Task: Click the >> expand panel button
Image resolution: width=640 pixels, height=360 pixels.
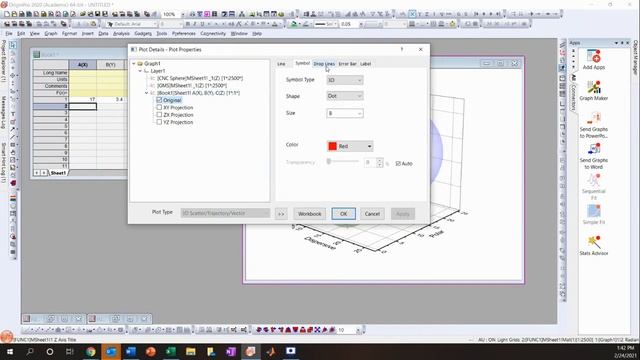Action: [281, 214]
